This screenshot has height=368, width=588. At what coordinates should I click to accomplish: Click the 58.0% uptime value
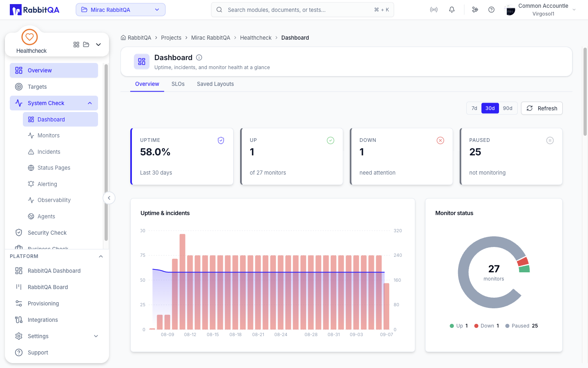(155, 152)
